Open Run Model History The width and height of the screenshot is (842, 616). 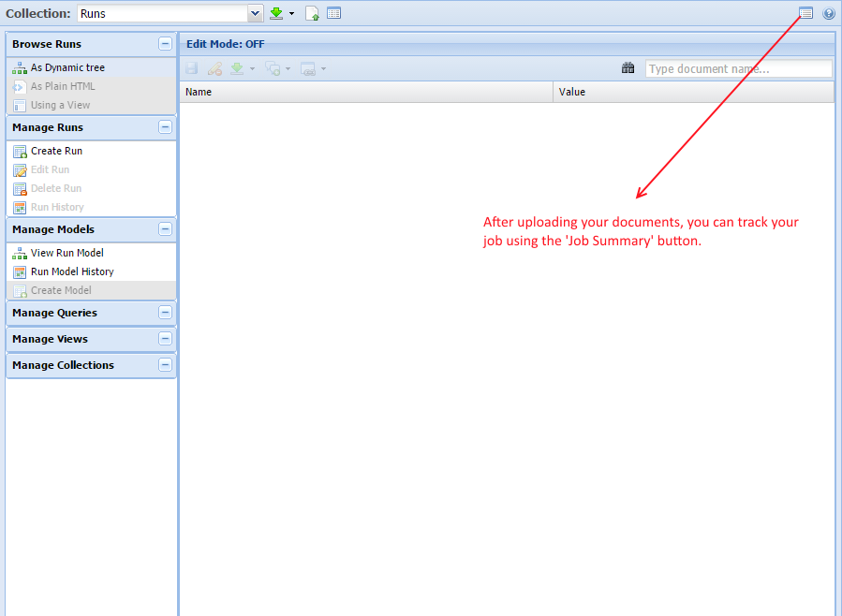(x=72, y=271)
